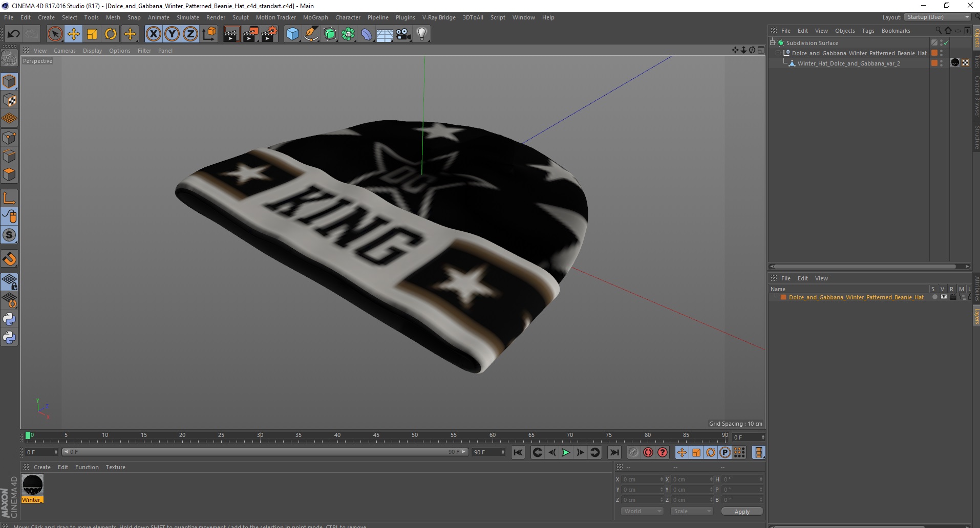Click the Apply button
This screenshot has width=980, height=528.
pyautogui.click(x=742, y=511)
